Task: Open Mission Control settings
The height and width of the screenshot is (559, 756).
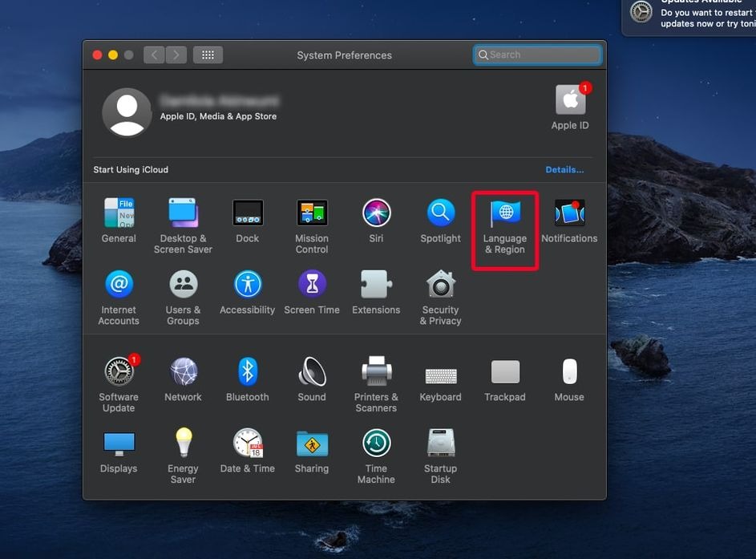Action: pos(311,213)
